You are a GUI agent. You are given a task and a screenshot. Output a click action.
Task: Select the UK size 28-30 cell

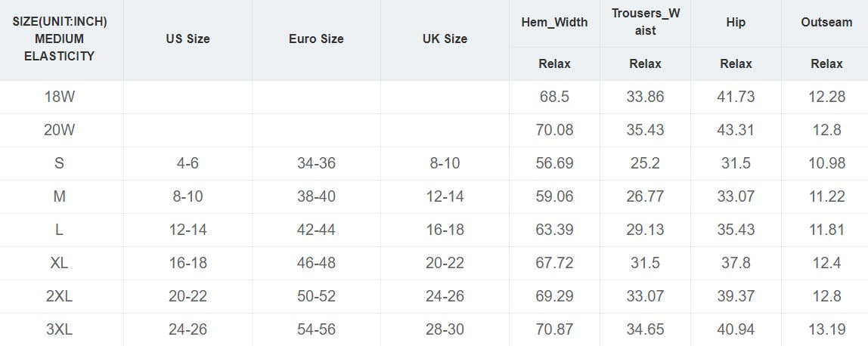pyautogui.click(x=445, y=329)
